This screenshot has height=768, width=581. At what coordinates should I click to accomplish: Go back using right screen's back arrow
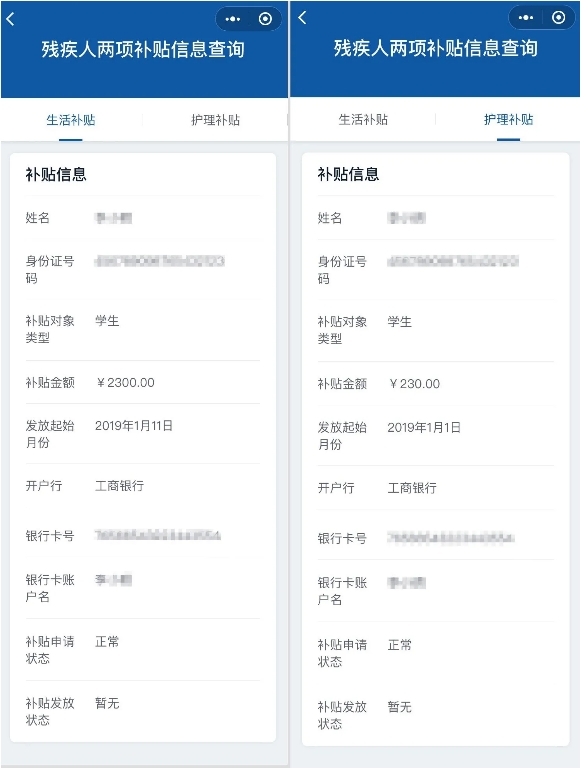(302, 18)
